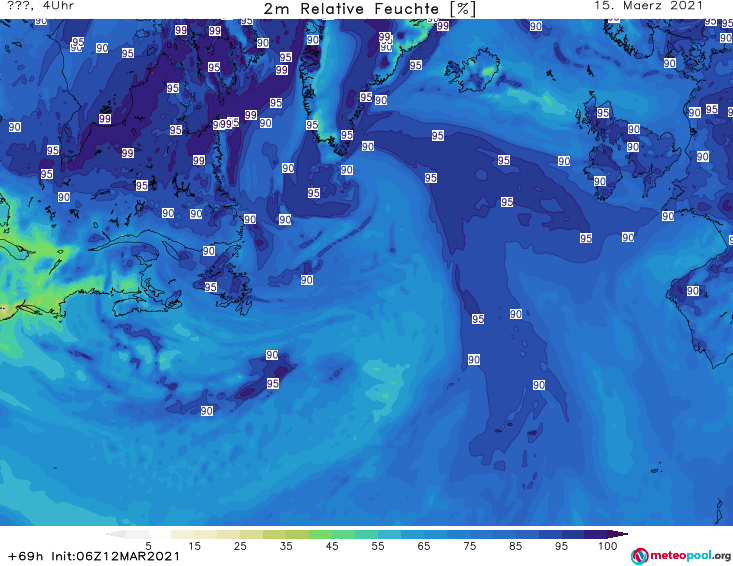Click the purple arrow tip ending the colorbar
This screenshot has width=733, height=566.
(620, 534)
